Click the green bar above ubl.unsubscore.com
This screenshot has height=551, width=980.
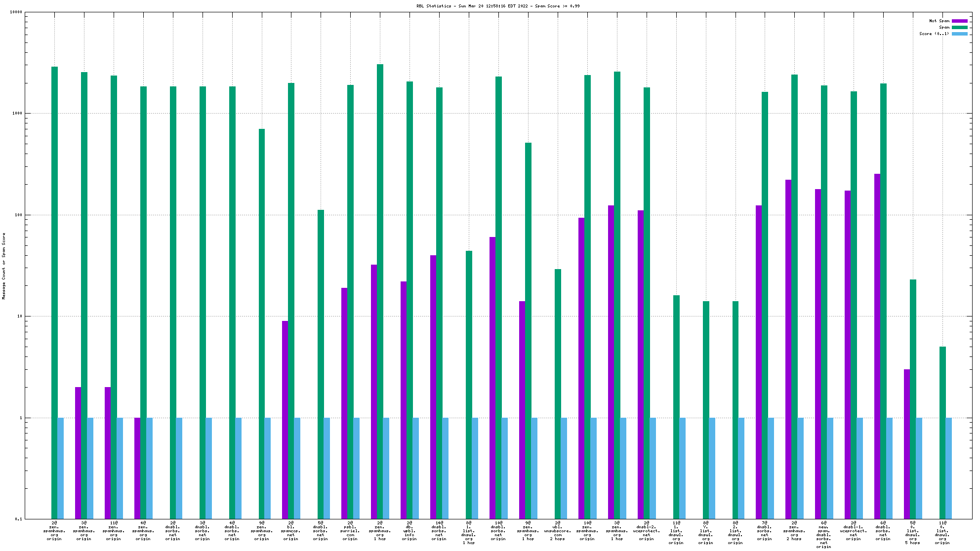[558, 395]
